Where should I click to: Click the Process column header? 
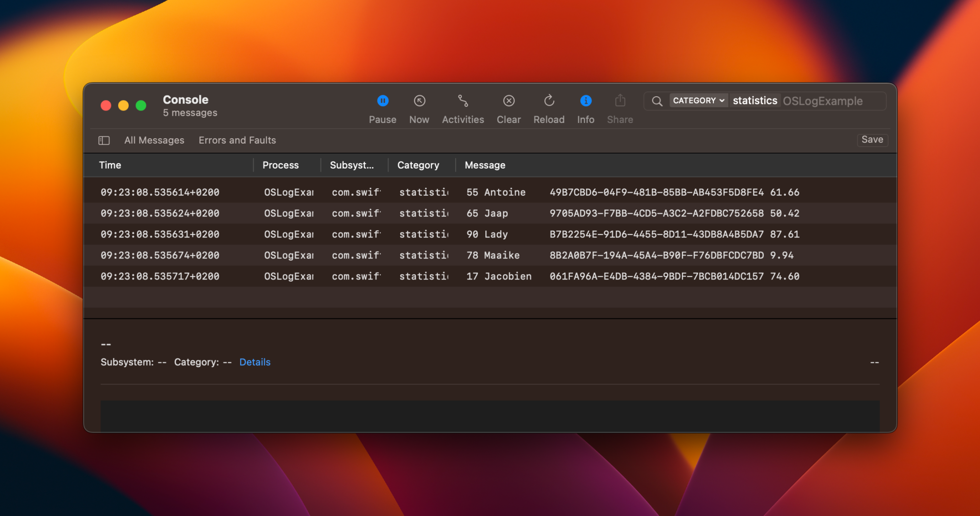[280, 165]
